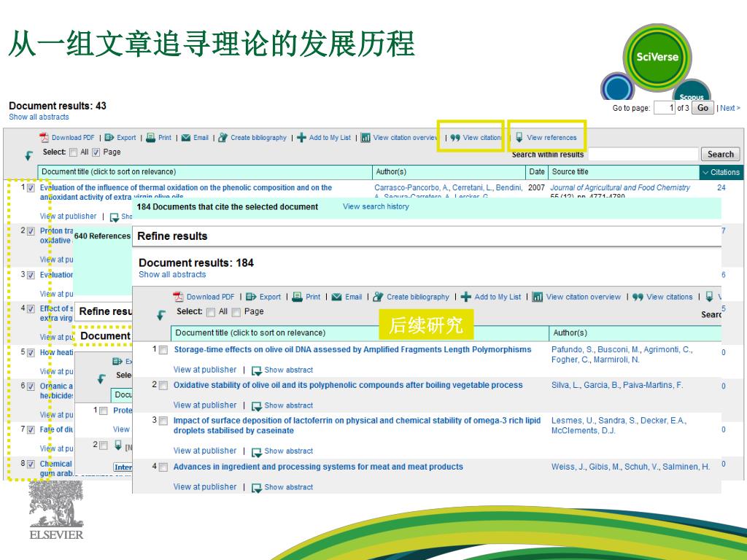Image resolution: width=747 pixels, height=560 pixels.
Task: Open Storage-time effects on olive oil DNA article
Action: point(352,350)
